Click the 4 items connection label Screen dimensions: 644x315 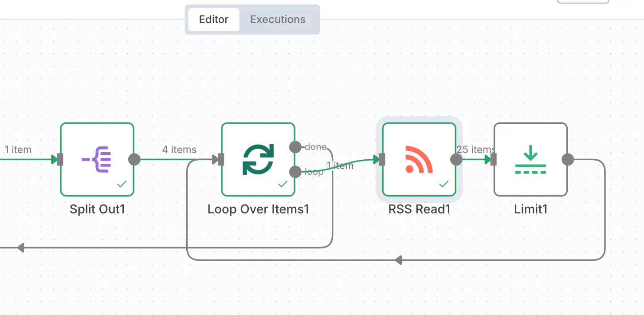coord(179,150)
